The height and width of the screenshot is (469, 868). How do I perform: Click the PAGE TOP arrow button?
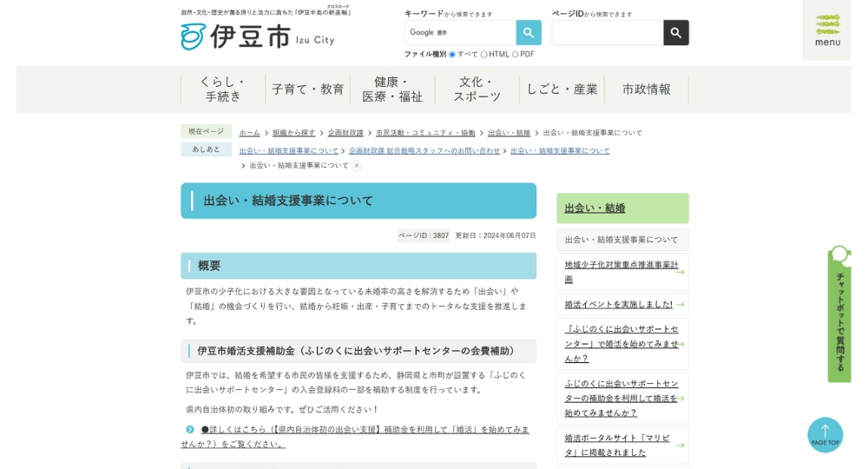[x=825, y=434]
